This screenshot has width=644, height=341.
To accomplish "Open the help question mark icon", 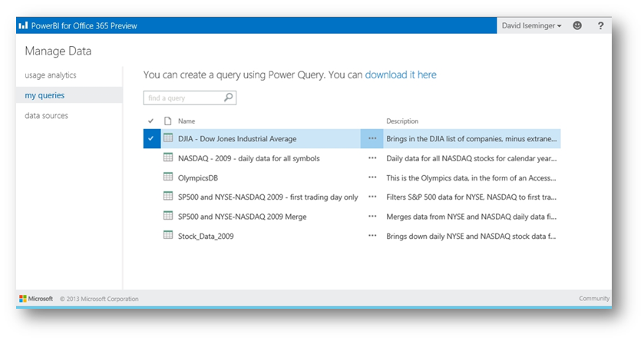I will point(600,26).
